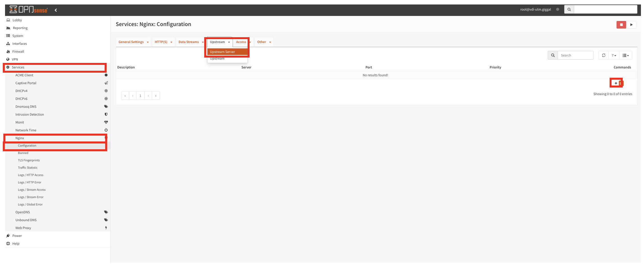Click the Dnsmasq DNS tags icon

coord(106,107)
